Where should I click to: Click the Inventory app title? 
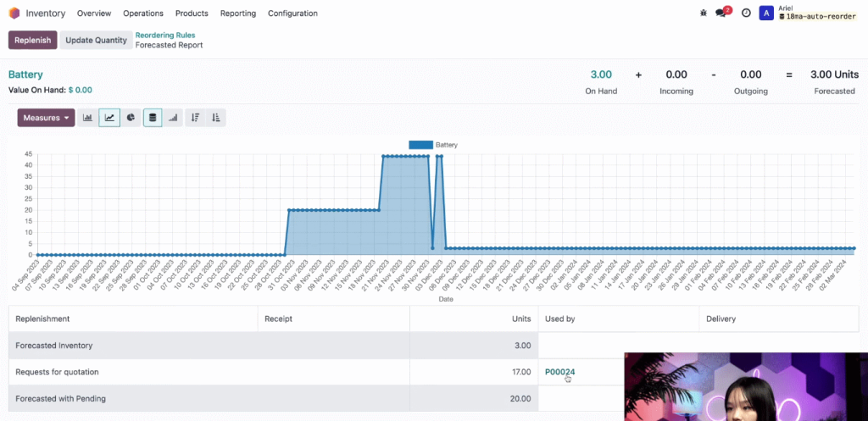46,14
